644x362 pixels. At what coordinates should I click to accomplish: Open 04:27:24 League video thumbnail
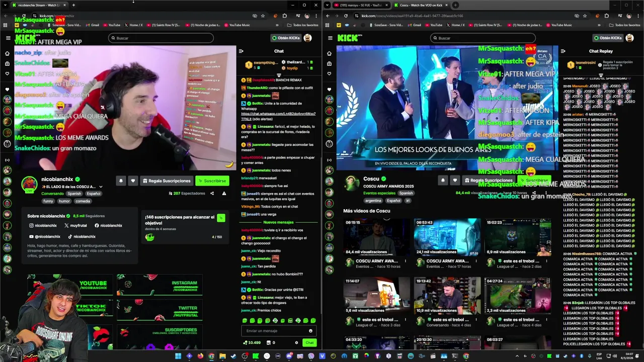tap(518, 296)
